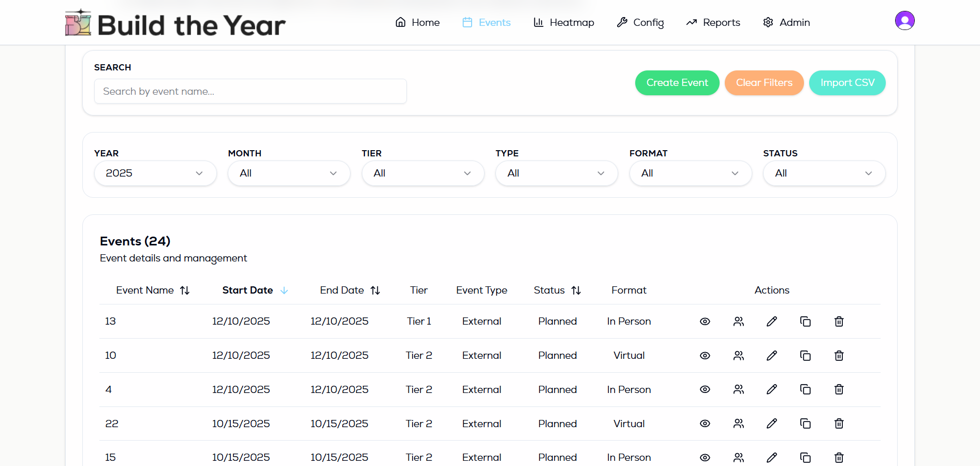This screenshot has height=466, width=980.
Task: Duplicate event 15
Action: 806,458
